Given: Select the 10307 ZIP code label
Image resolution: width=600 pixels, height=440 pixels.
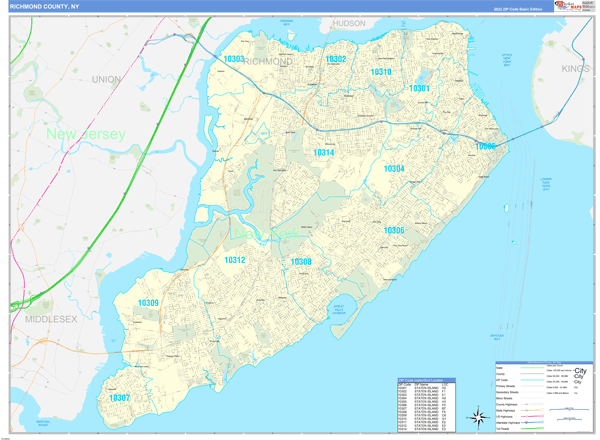Looking at the screenshot, I should [x=120, y=398].
